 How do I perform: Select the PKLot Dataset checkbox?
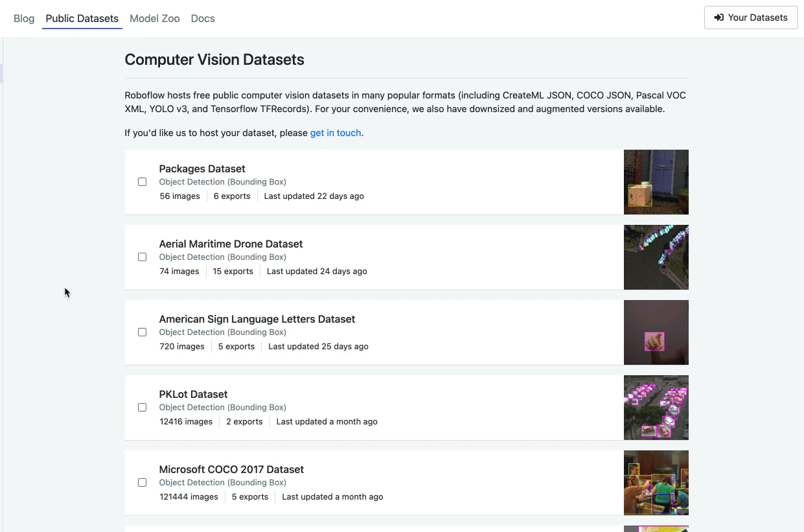point(142,408)
